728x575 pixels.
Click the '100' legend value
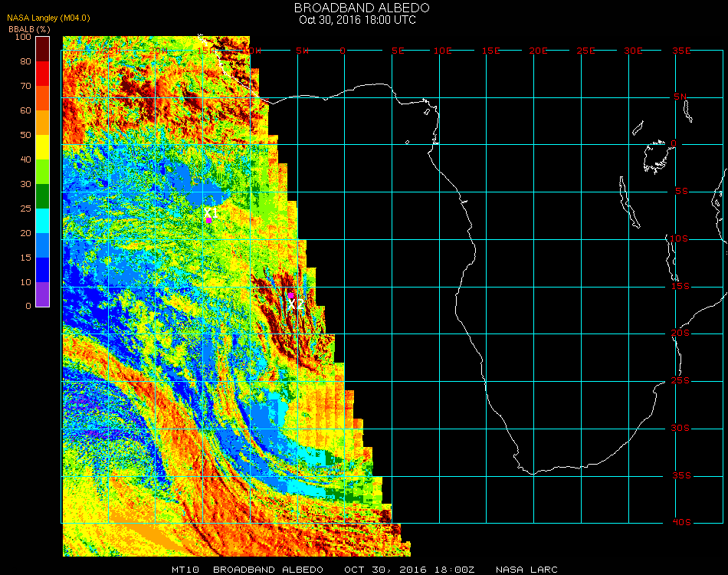(x=23, y=37)
